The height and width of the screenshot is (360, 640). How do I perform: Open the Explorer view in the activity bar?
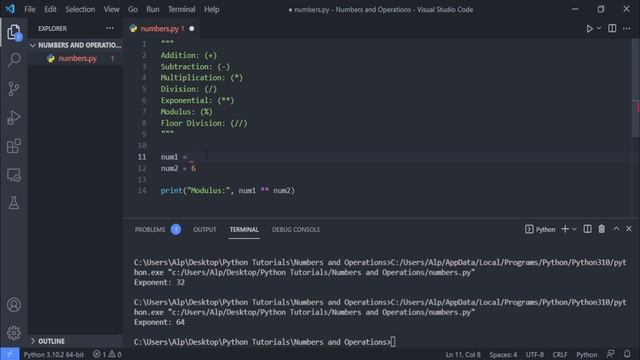[14, 32]
